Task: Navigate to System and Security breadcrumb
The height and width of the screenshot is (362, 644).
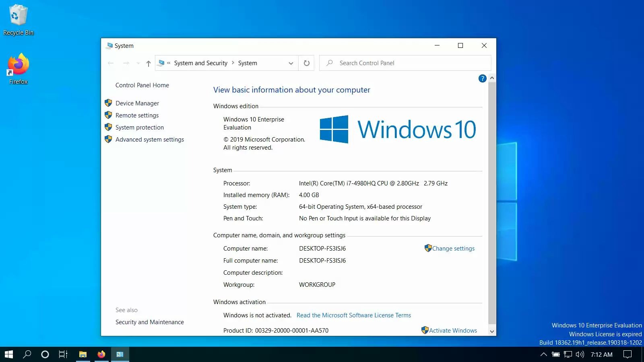Action: (x=200, y=63)
